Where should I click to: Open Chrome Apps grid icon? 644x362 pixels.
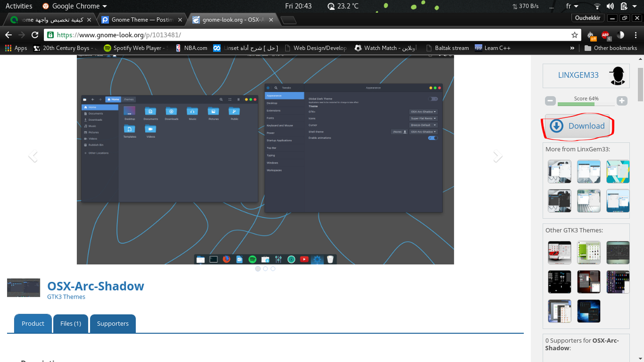[8, 48]
